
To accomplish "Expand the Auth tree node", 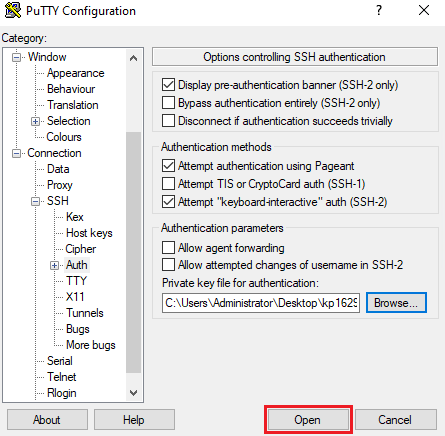I will tap(54, 265).
